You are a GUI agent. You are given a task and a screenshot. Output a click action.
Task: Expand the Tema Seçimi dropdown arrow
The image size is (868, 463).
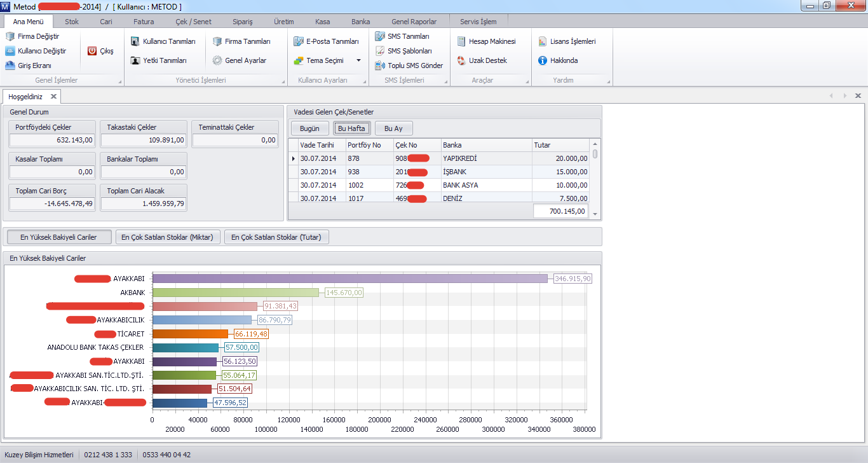point(358,60)
